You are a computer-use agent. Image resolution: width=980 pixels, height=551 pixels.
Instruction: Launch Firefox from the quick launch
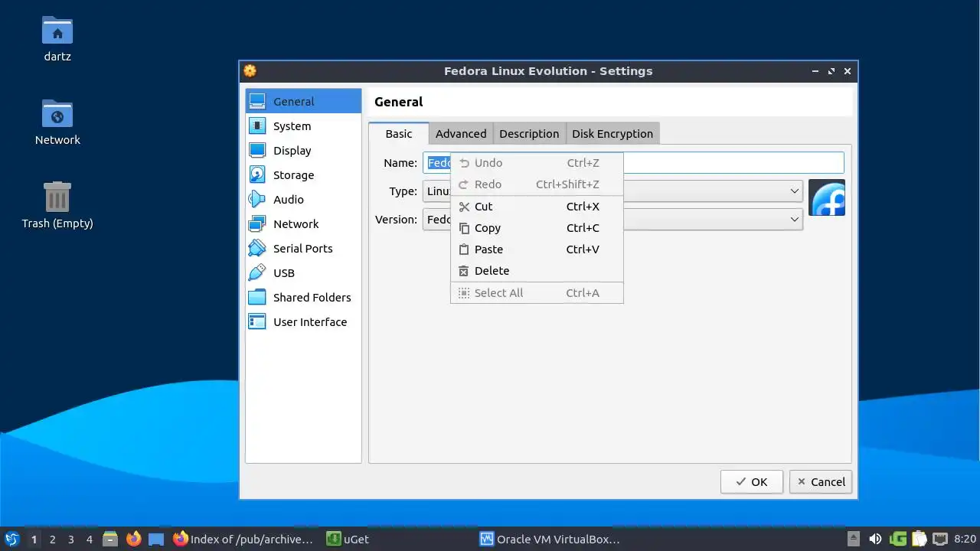pos(134,539)
